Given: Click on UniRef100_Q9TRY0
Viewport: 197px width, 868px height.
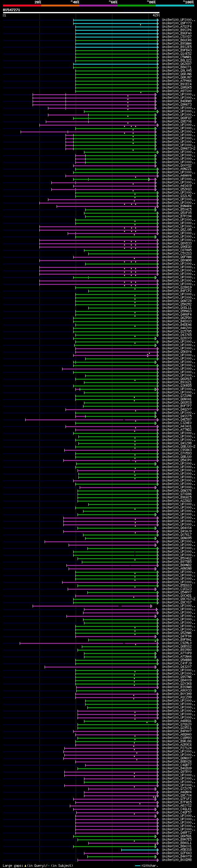Looking at the screenshot, I should (176, 772).
